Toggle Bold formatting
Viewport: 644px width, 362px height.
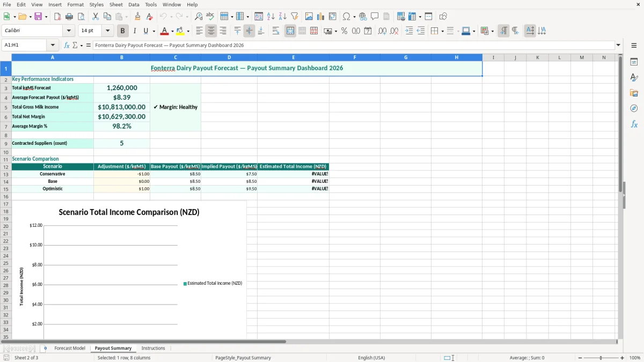pyautogui.click(x=123, y=31)
